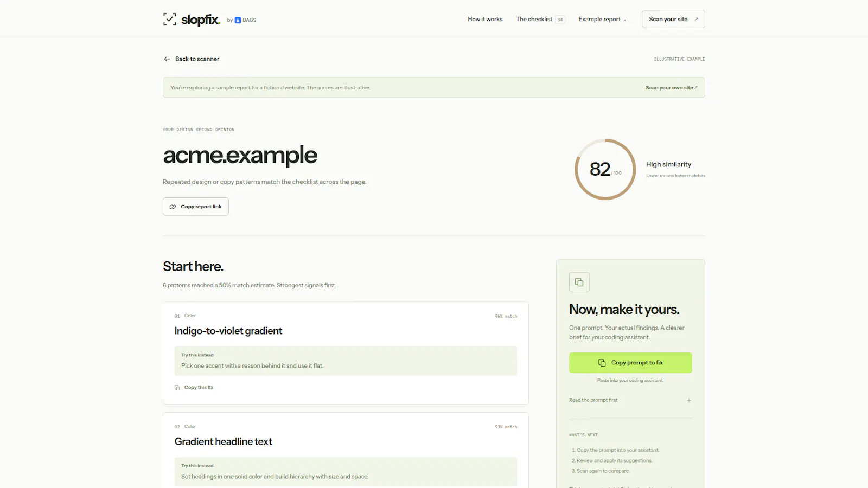Click Pick one accent suggestion text
The image size is (868, 488).
(252, 366)
